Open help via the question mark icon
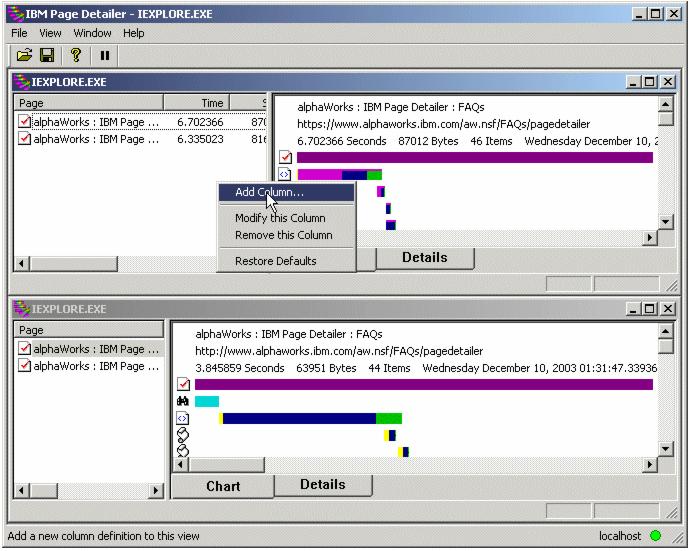Image resolution: width=690 pixels, height=551 pixels. pyautogui.click(x=76, y=55)
